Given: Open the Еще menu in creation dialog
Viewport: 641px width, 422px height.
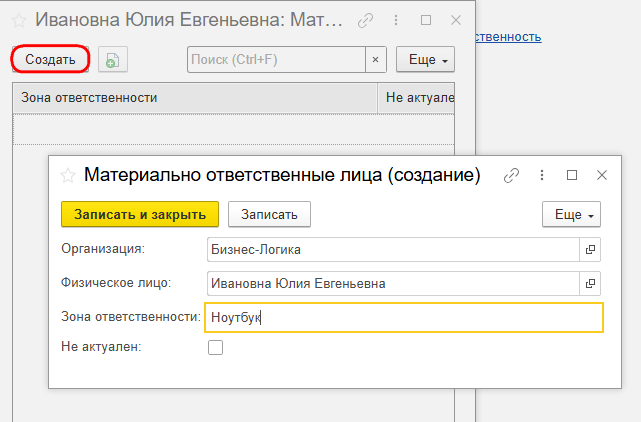Looking at the screenshot, I should pyautogui.click(x=571, y=214).
